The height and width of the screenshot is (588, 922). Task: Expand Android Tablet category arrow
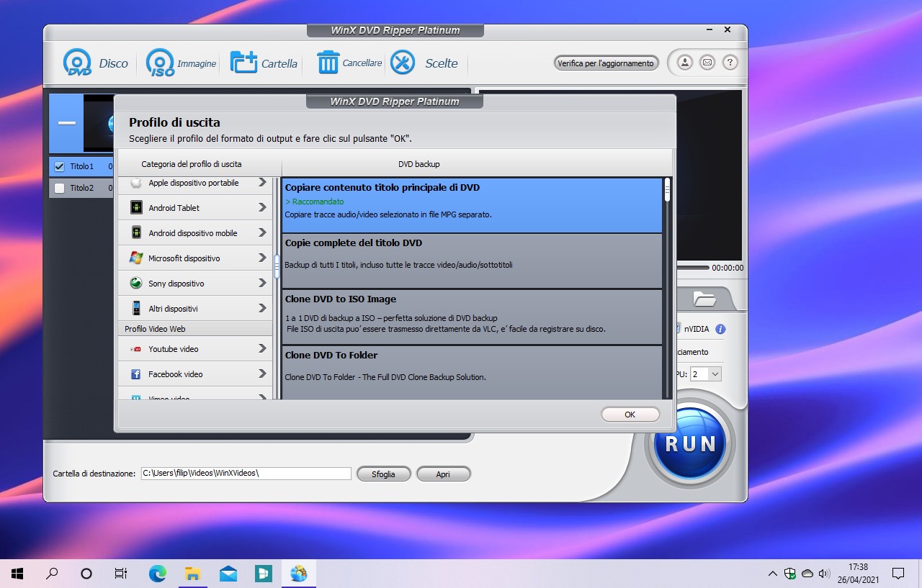coord(262,208)
